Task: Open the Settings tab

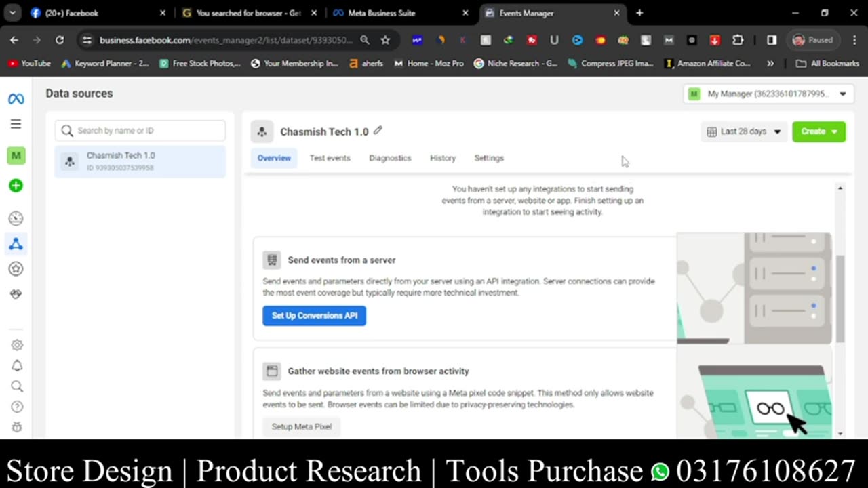Action: click(489, 158)
